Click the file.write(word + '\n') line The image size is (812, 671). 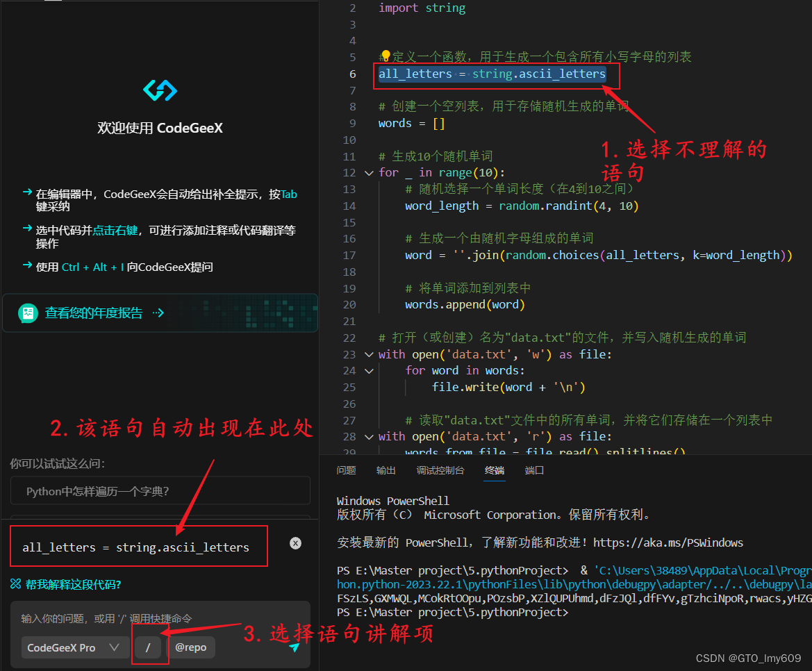(508, 388)
